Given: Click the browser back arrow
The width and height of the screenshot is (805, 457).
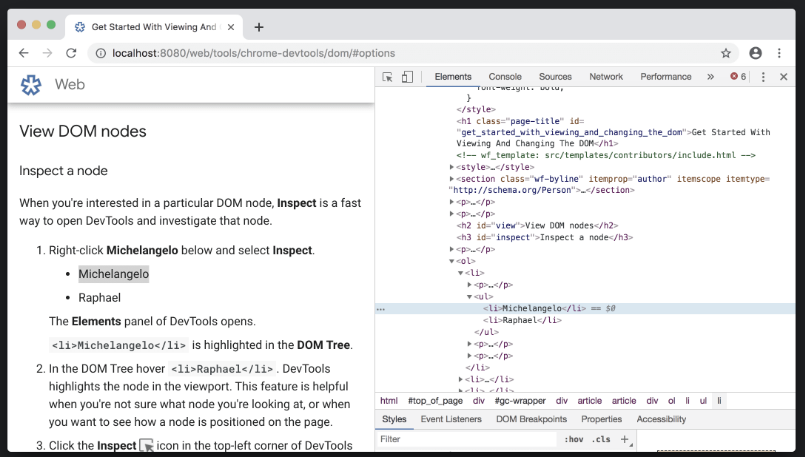Looking at the screenshot, I should 24,53.
